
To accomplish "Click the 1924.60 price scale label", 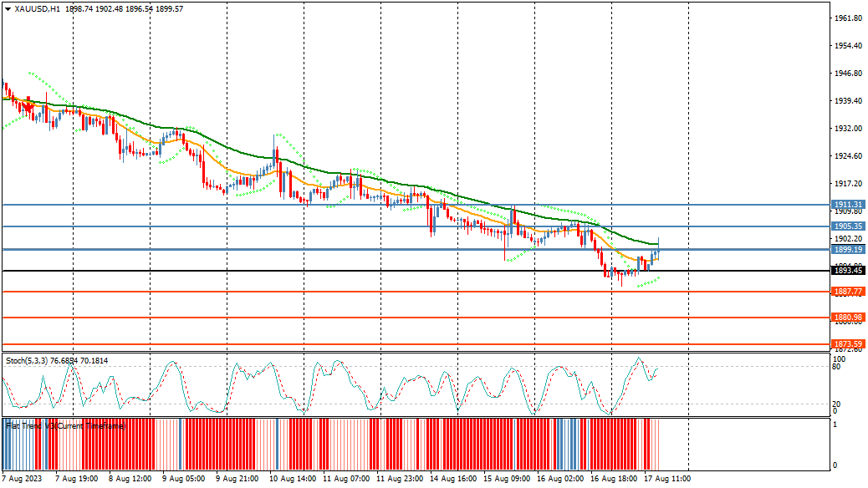I will click(x=849, y=156).
